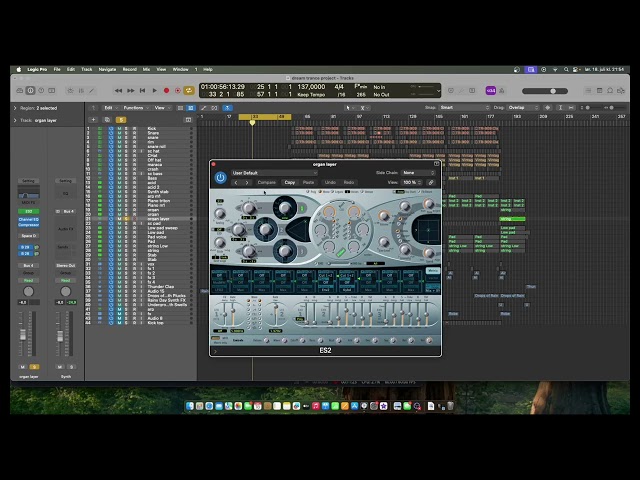The width and height of the screenshot is (640, 480).
Task: Open the ES2 User Default preset dropdown
Action: tap(274, 173)
